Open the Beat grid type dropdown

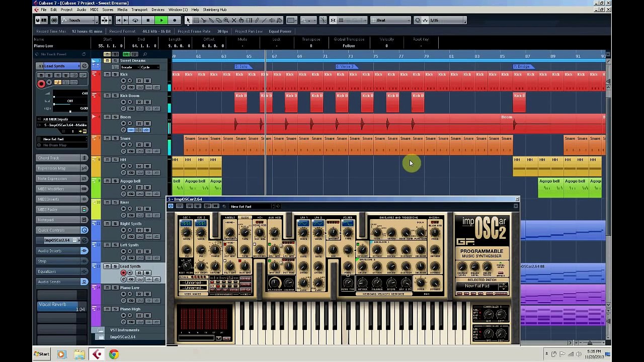tap(390, 20)
